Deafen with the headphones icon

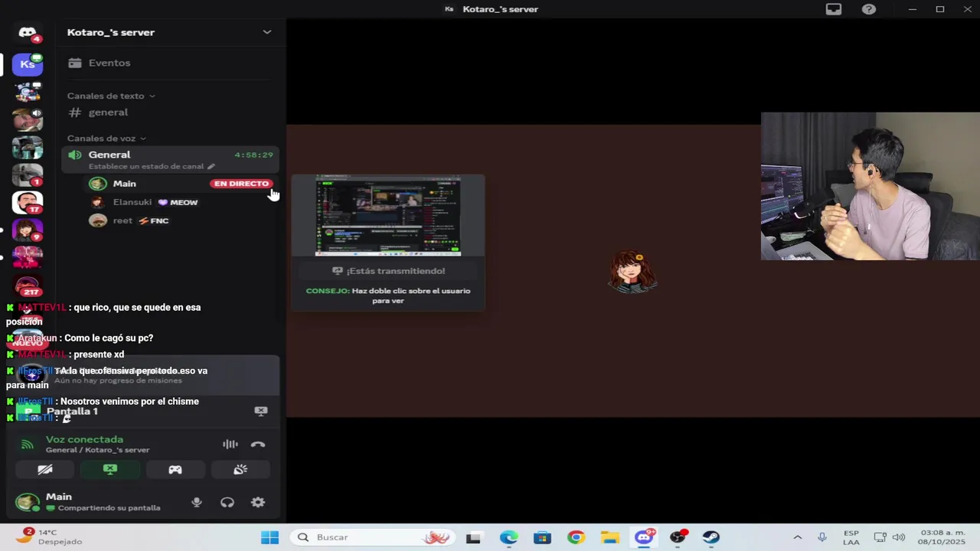click(x=227, y=502)
